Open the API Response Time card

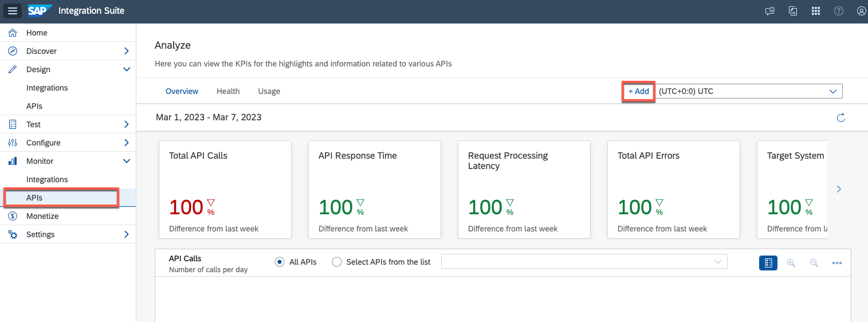[375, 190]
